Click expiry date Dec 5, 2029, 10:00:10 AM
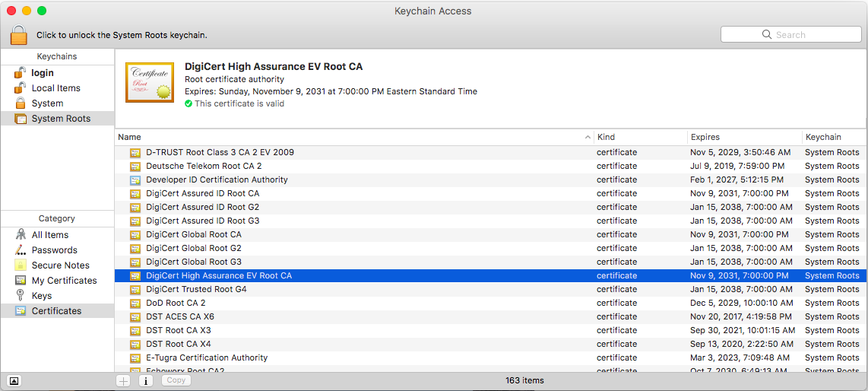The width and height of the screenshot is (868, 391). click(742, 303)
